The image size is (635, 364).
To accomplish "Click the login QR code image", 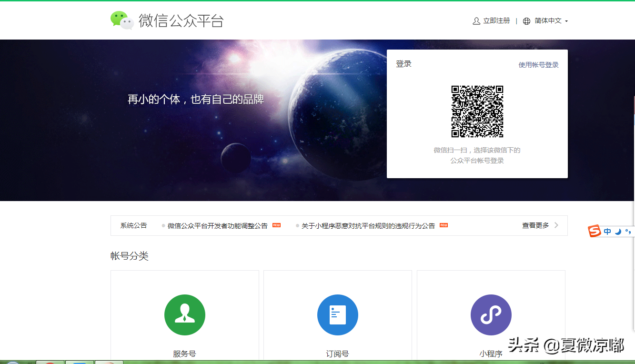I will (x=477, y=111).
